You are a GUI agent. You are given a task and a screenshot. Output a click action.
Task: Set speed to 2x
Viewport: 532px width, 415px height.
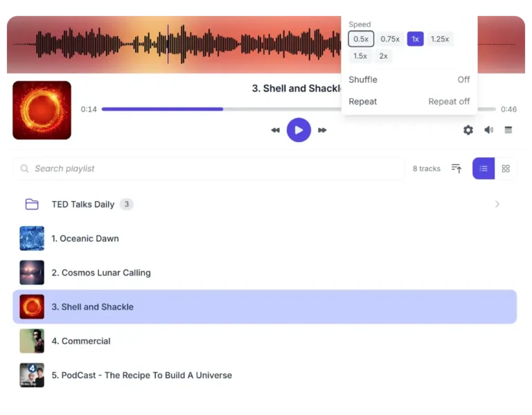tap(383, 56)
